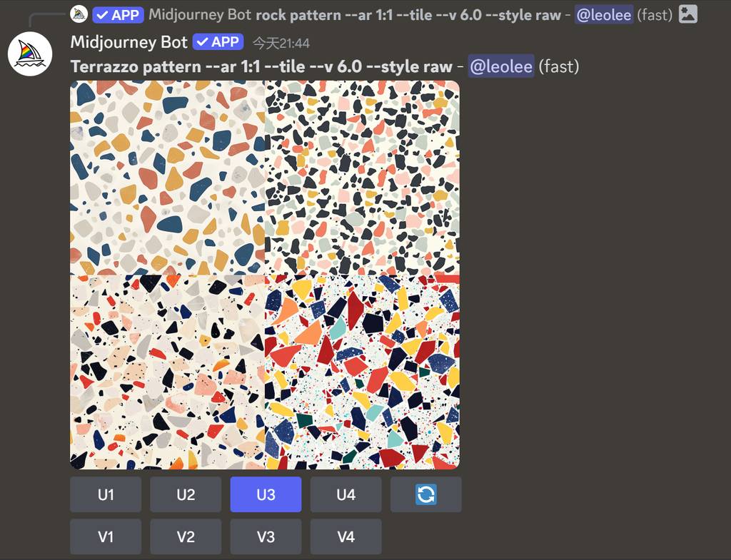The width and height of the screenshot is (731, 560).
Task: Generate variations with the V3 button
Action: 266,536
